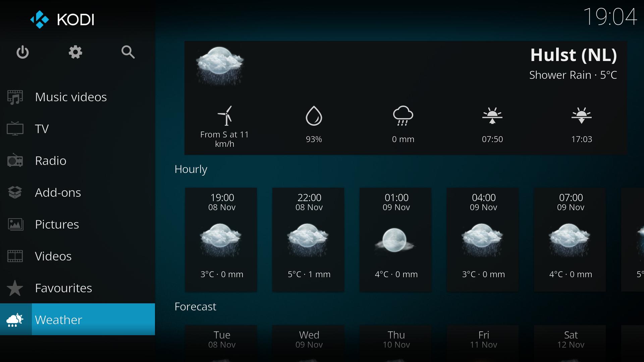The height and width of the screenshot is (362, 644).
Task: Click the Favourites star icon
Action: point(15,288)
